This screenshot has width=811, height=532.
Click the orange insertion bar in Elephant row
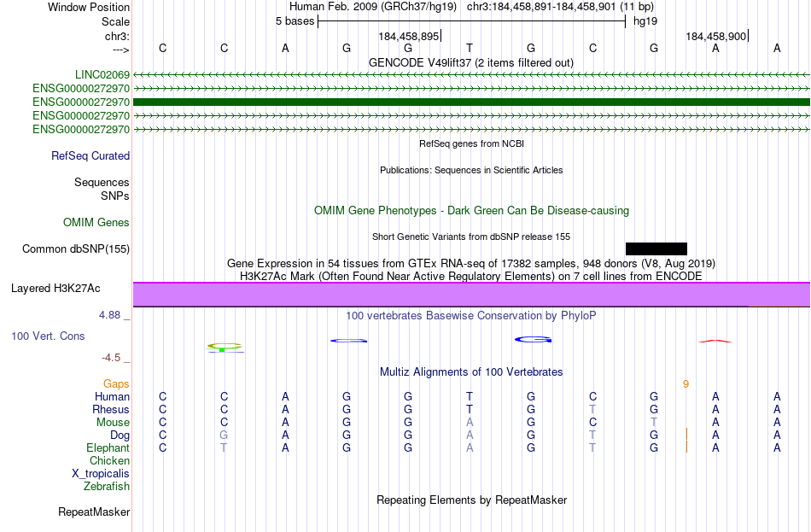pyautogui.click(x=686, y=447)
